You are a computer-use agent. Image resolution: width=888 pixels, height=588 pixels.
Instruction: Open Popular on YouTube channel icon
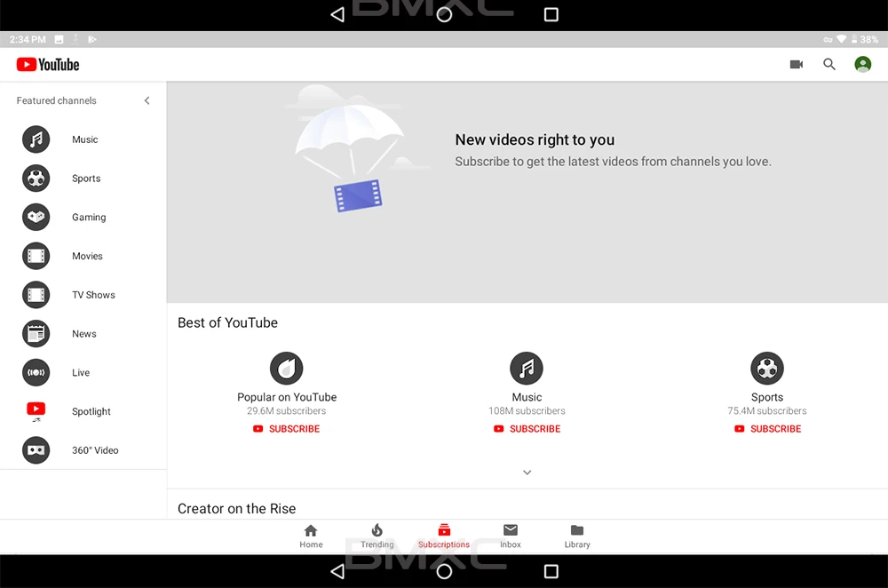[287, 369]
